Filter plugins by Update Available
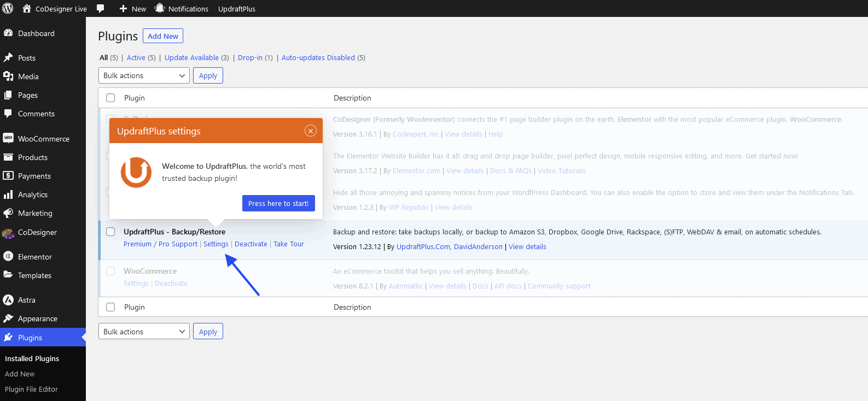 [191, 57]
